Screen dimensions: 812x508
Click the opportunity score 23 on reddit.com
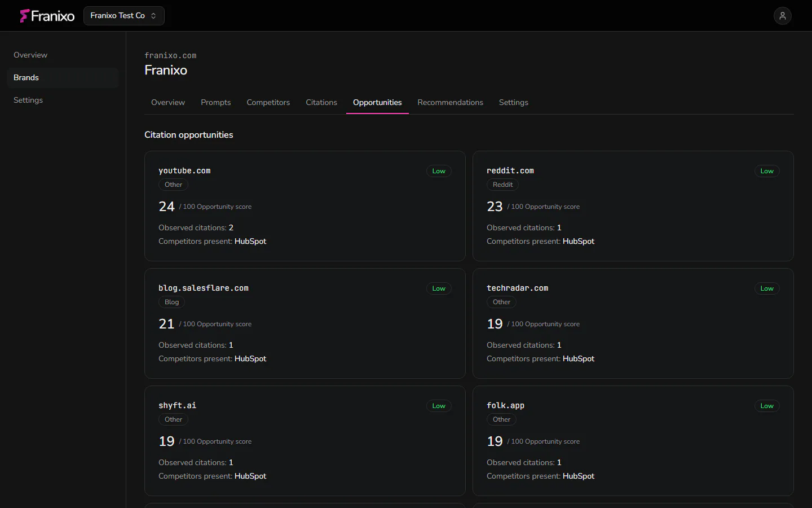pos(495,207)
